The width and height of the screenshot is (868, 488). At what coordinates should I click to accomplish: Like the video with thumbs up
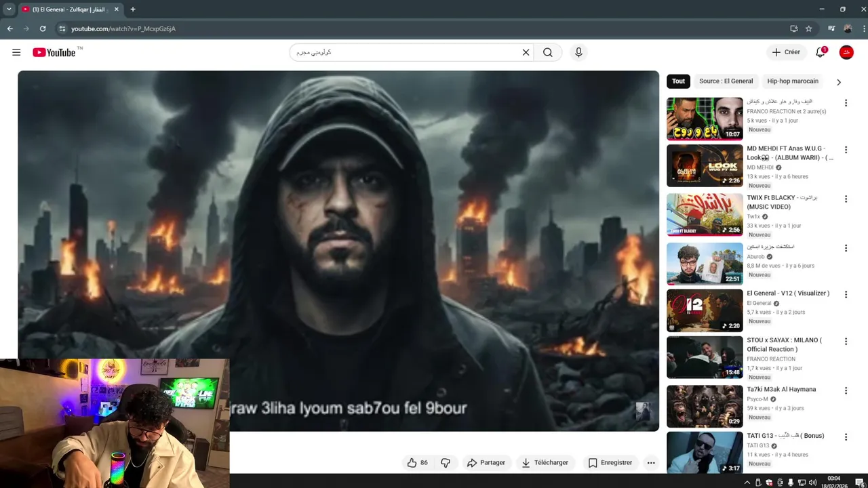[417, 462]
